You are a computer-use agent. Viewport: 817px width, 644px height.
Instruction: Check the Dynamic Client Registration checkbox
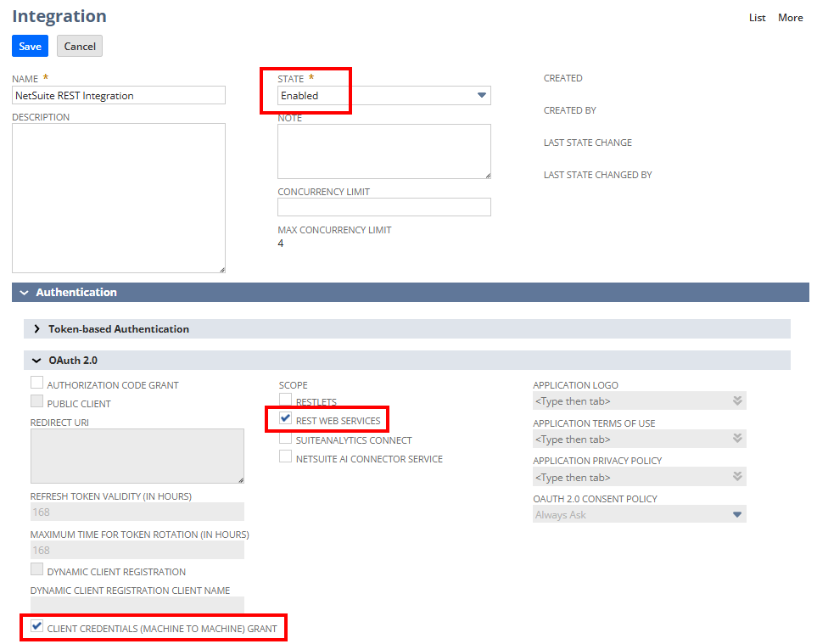tap(36, 569)
